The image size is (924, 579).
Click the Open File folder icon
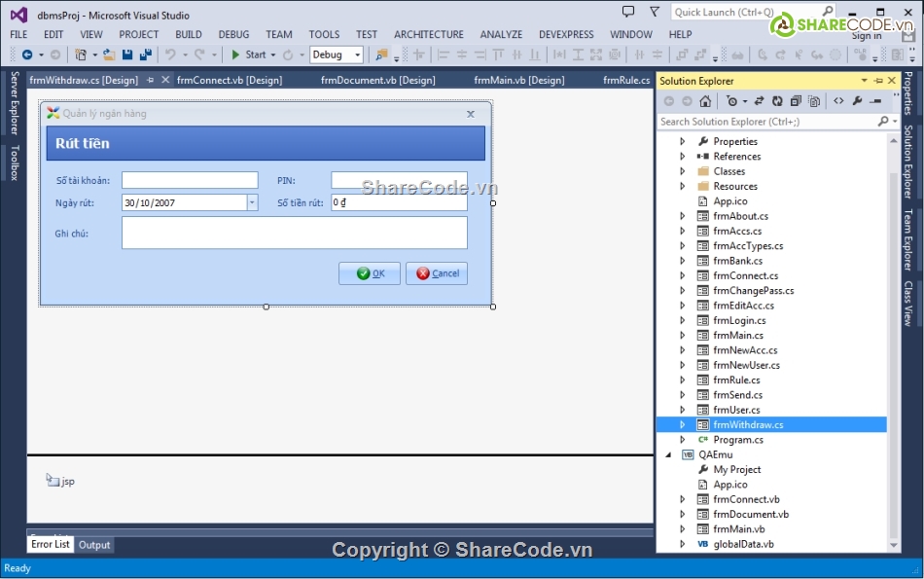109,54
